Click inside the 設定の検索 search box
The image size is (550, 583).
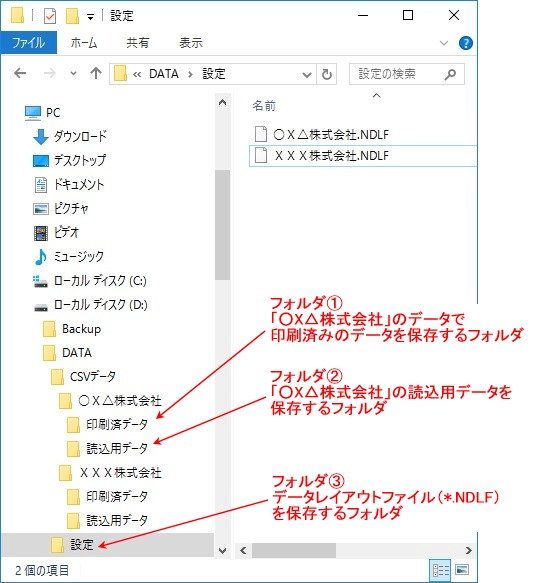tap(398, 74)
